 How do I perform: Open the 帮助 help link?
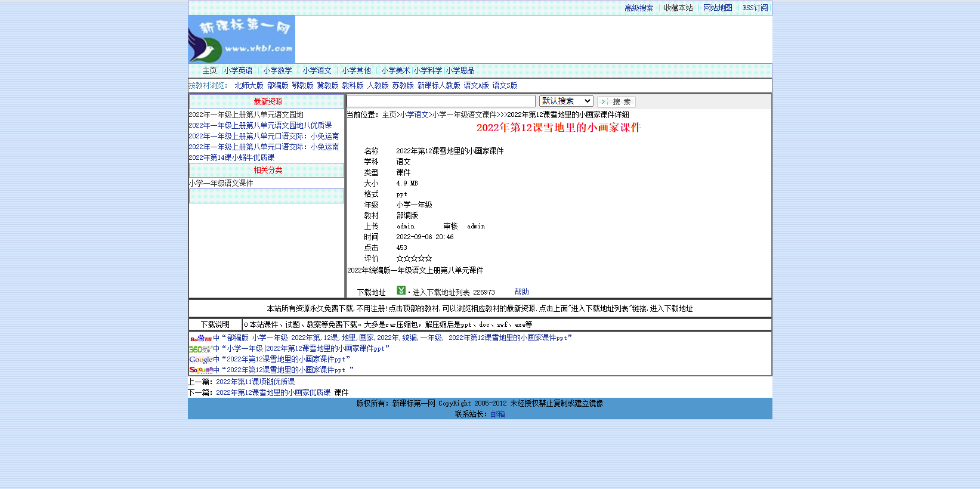coord(522,292)
